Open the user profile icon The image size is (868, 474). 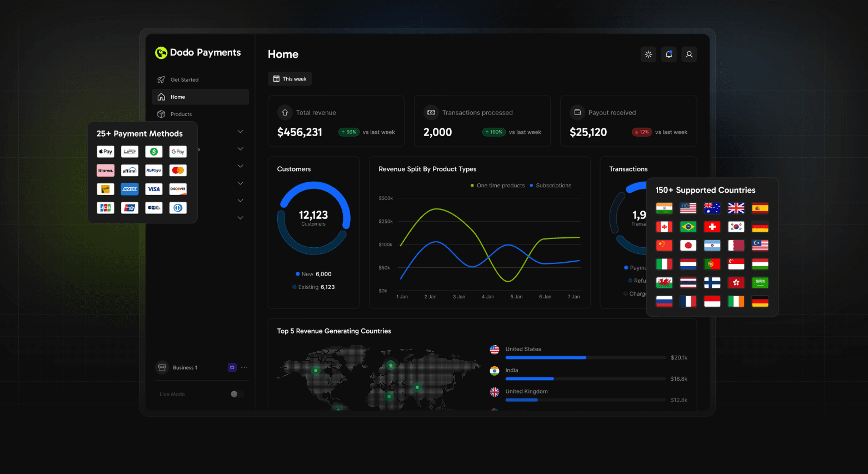click(689, 54)
